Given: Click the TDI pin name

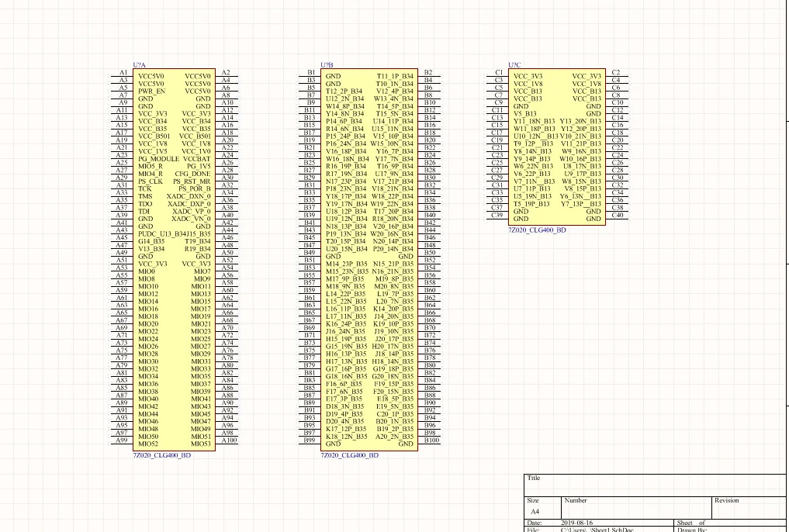Looking at the screenshot, I should click(144, 211).
